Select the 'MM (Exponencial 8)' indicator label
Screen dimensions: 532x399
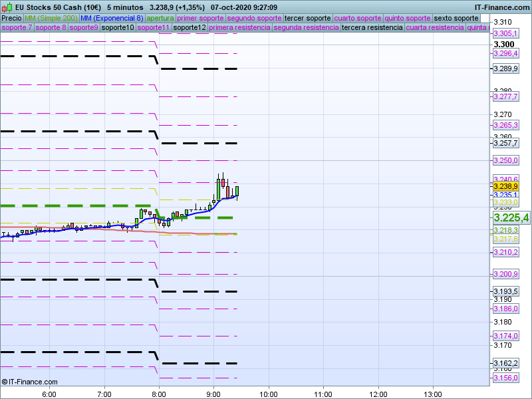point(112,18)
